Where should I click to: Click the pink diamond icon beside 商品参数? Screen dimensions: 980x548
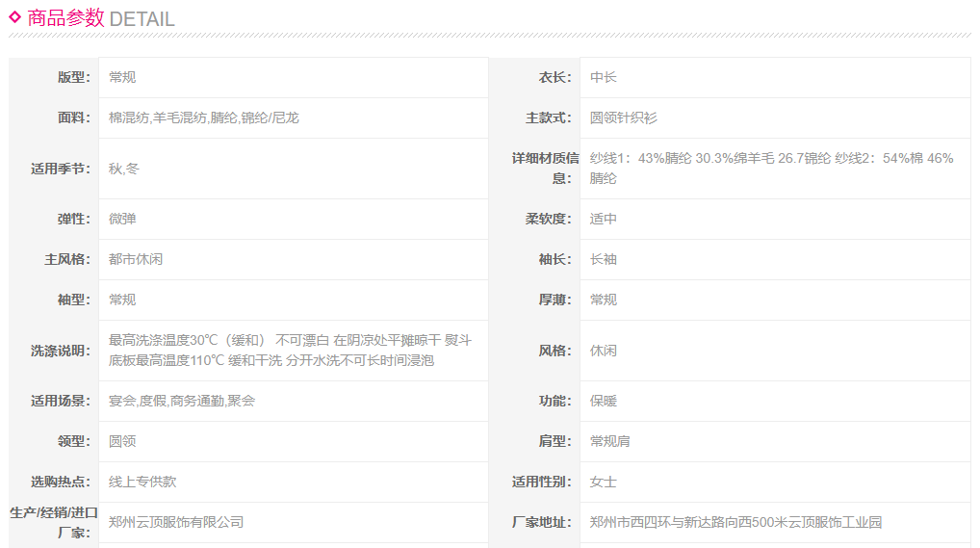pos(15,16)
